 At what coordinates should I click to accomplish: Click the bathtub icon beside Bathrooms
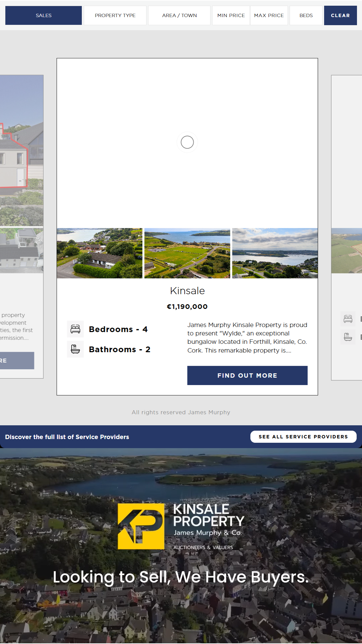(x=75, y=349)
